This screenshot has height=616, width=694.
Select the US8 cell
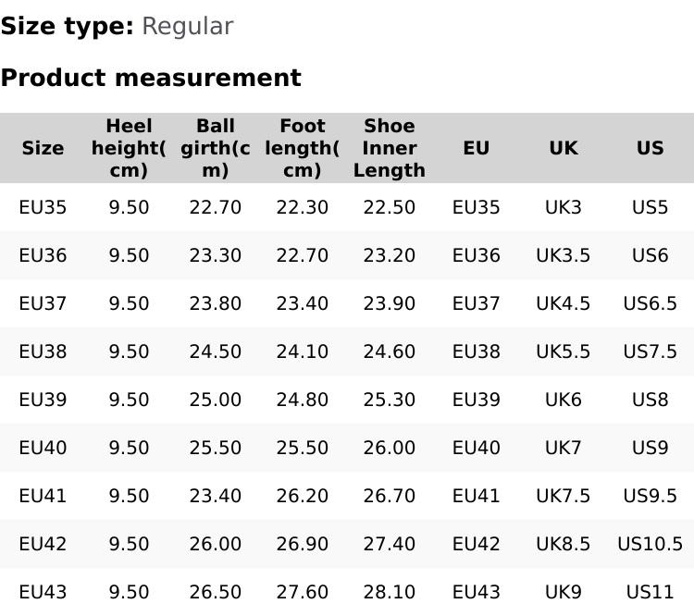650,400
